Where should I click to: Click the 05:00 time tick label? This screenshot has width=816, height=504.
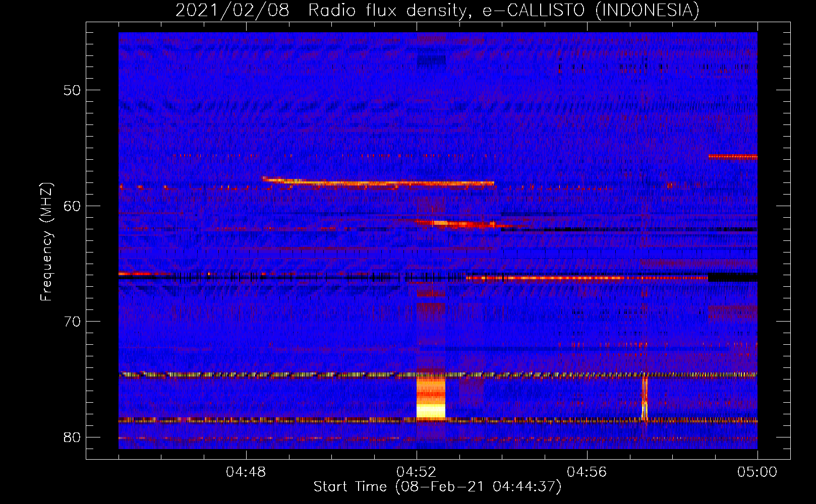(757, 472)
